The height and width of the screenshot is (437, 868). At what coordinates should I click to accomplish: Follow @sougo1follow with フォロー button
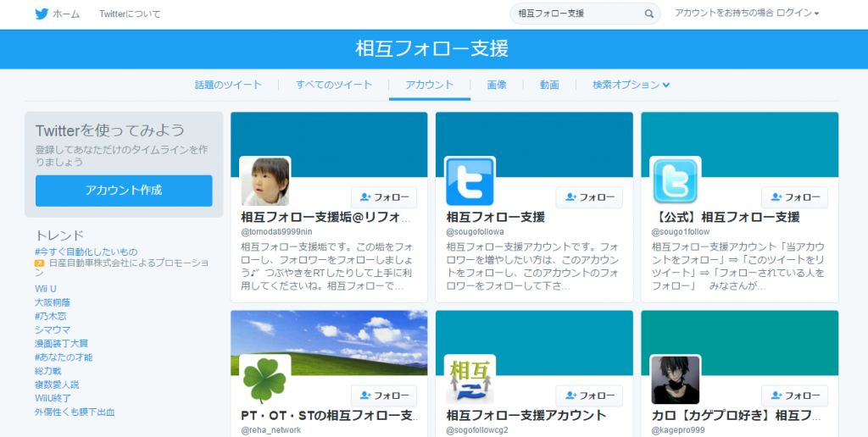(794, 197)
